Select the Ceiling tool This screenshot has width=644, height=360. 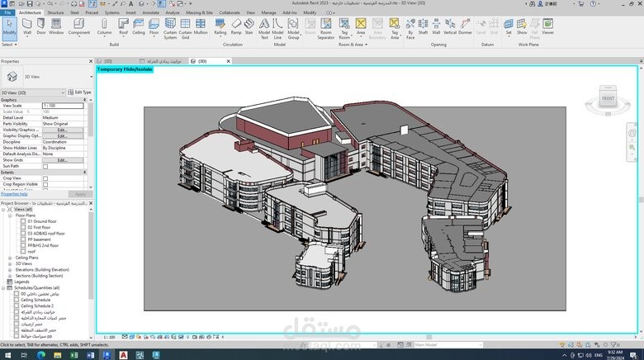[139, 26]
